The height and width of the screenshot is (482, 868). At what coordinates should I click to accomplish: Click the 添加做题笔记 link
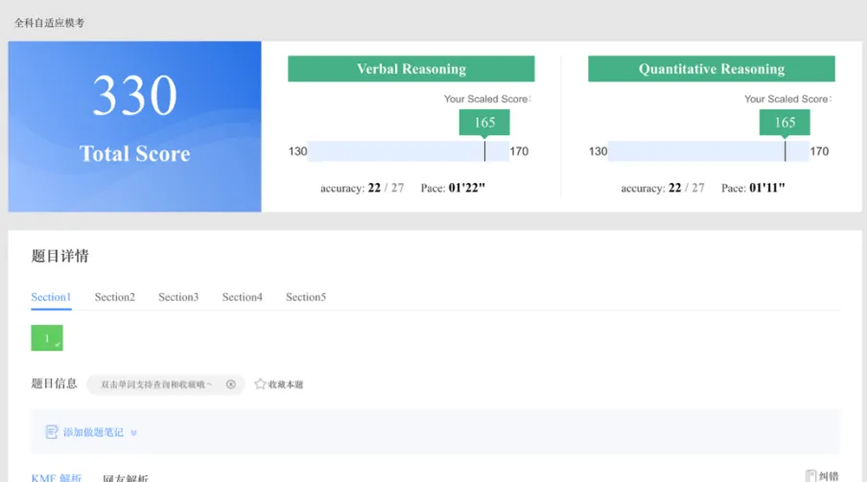pos(93,433)
